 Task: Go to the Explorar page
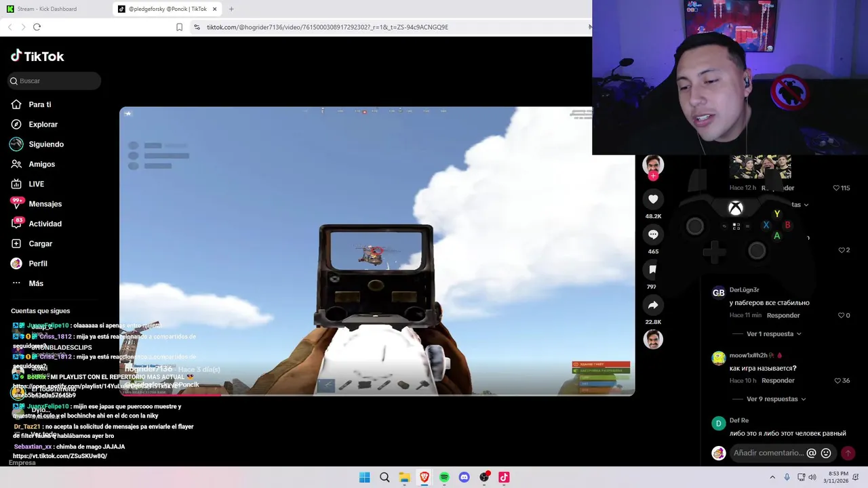point(34,124)
